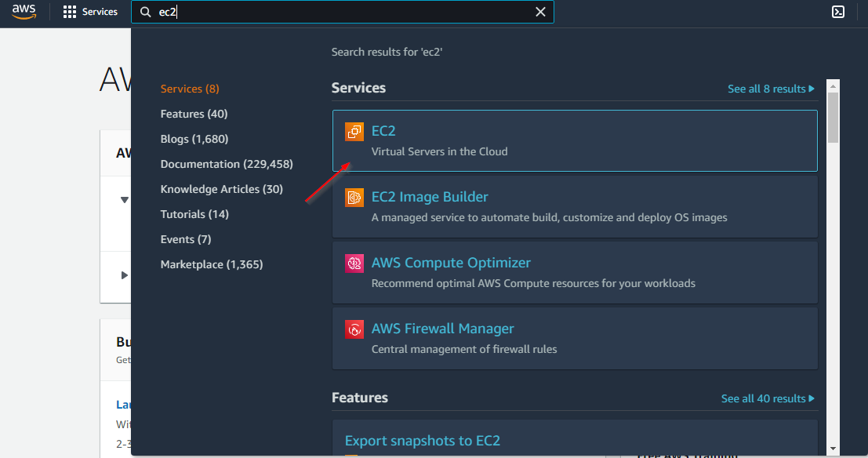This screenshot has width=868, height=458.
Task: Select the Services (8) results filter
Action: click(x=189, y=88)
